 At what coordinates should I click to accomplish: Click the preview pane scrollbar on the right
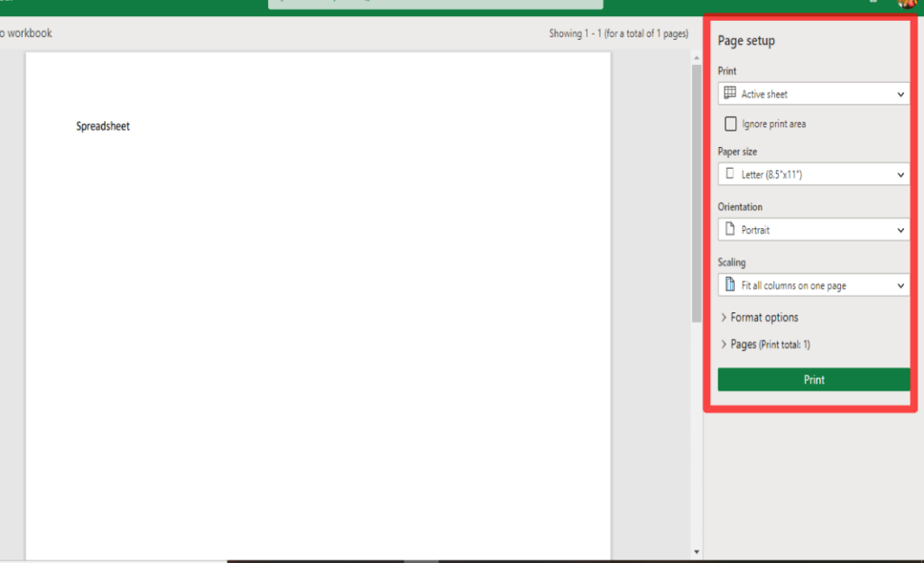(695, 180)
